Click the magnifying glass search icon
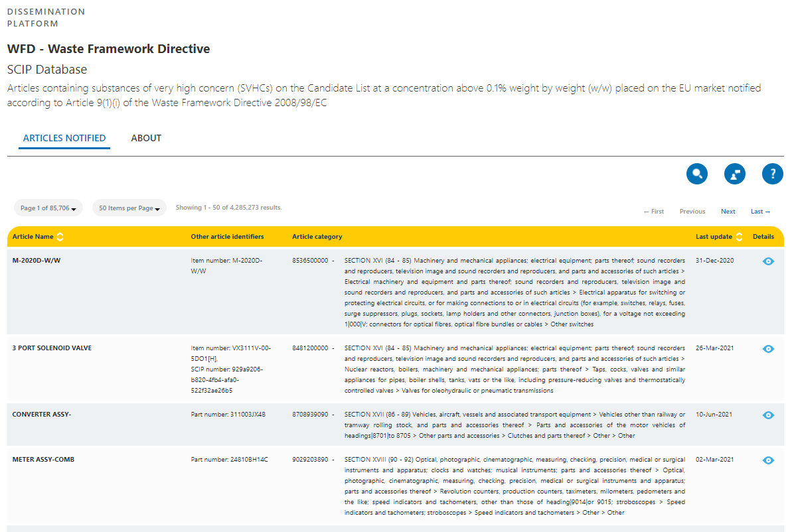The image size is (790, 532). pos(697,174)
